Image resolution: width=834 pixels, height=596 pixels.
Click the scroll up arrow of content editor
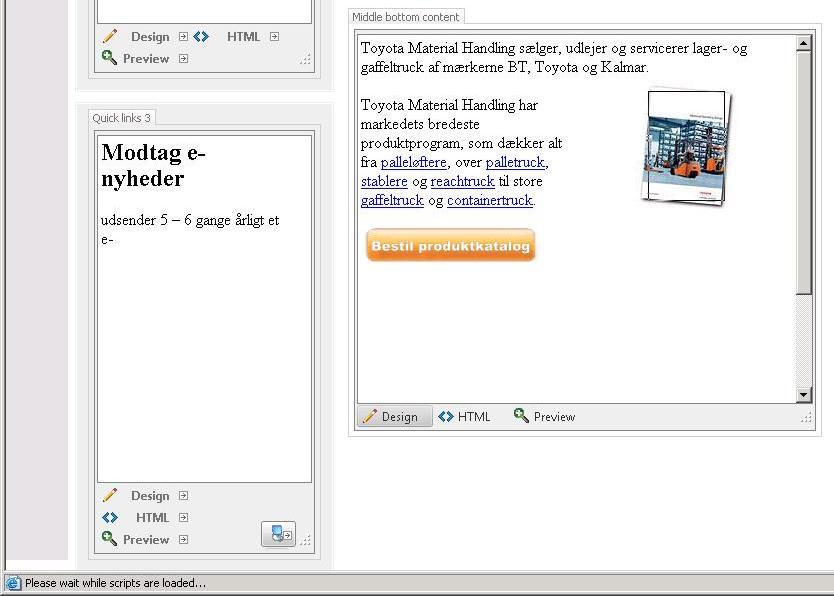click(803, 43)
